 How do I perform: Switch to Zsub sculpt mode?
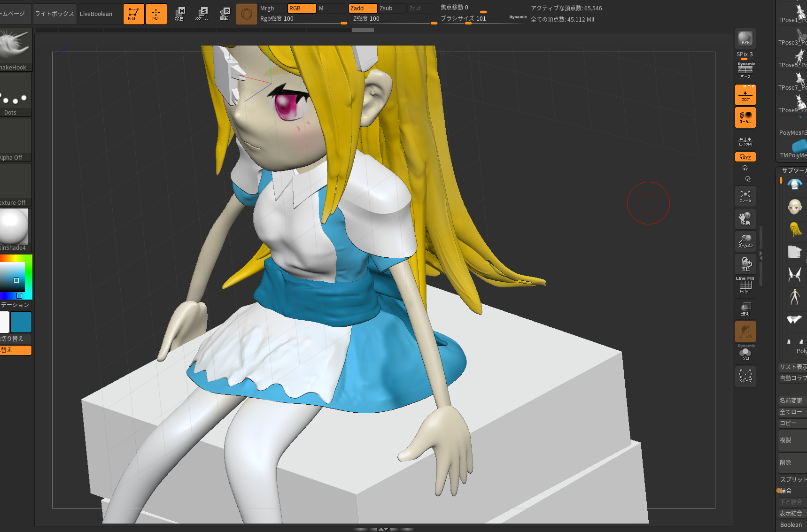pyautogui.click(x=392, y=8)
